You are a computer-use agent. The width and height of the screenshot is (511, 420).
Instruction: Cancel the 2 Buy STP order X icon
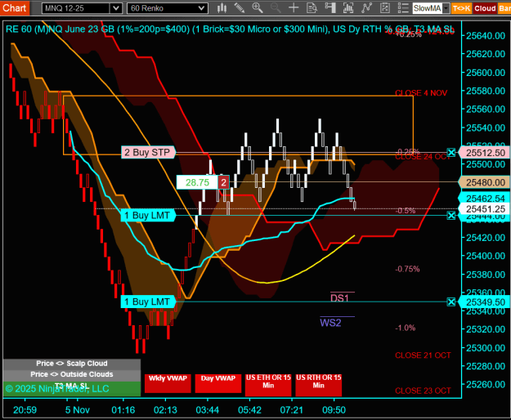click(451, 152)
